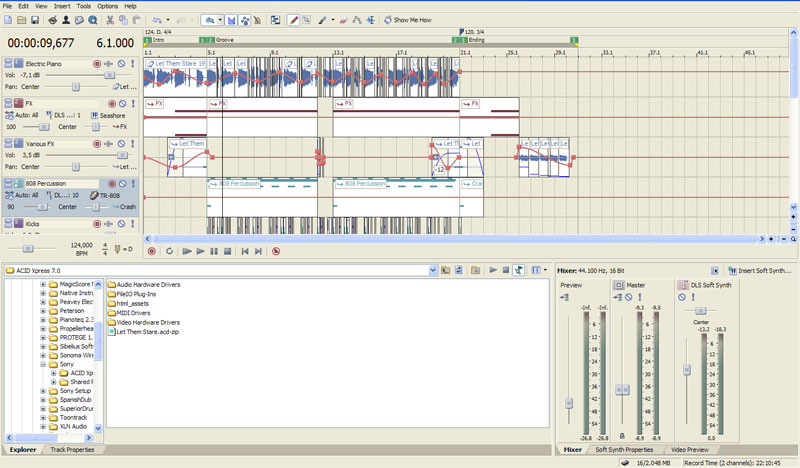Open the Tools menu

pyautogui.click(x=84, y=6)
